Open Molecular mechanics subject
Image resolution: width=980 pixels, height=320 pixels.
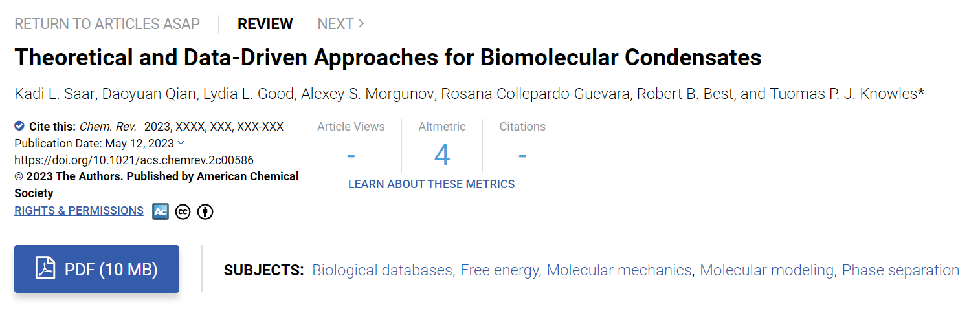pos(619,270)
